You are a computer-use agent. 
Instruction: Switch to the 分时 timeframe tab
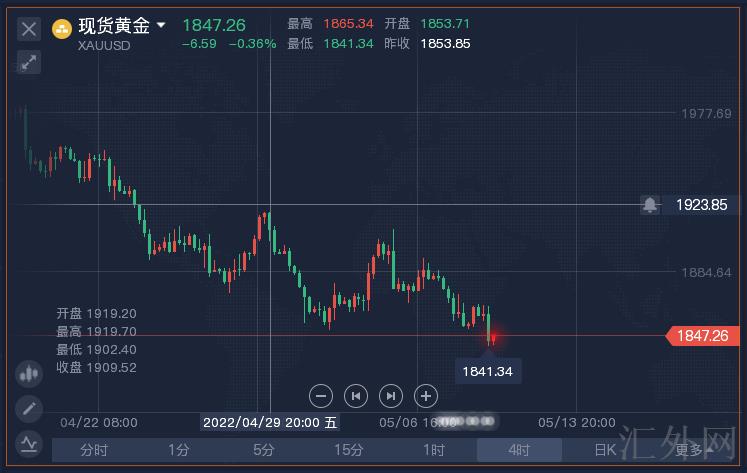point(94,450)
